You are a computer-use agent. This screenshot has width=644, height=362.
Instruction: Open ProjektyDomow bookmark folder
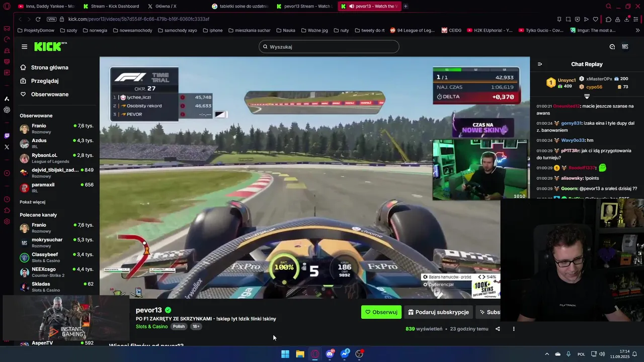click(x=36, y=30)
